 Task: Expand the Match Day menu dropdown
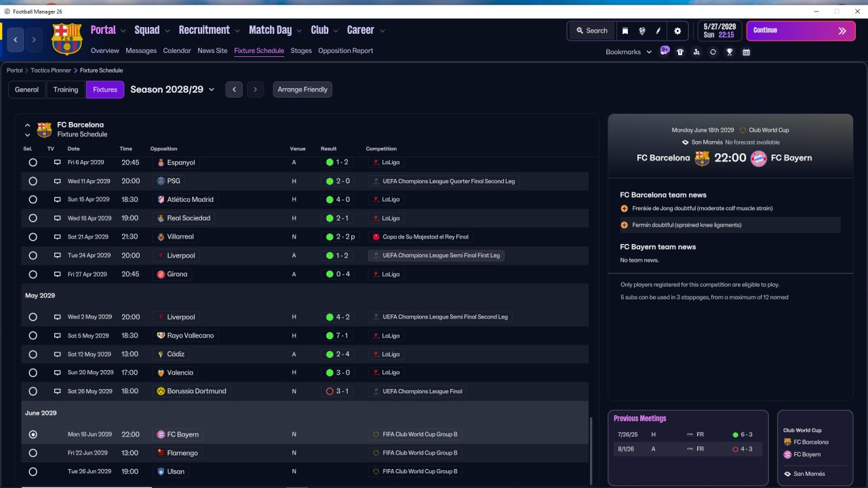(299, 30)
